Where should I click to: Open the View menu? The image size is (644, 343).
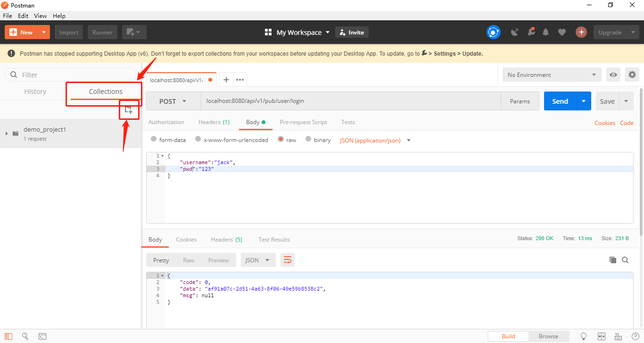pyautogui.click(x=40, y=16)
